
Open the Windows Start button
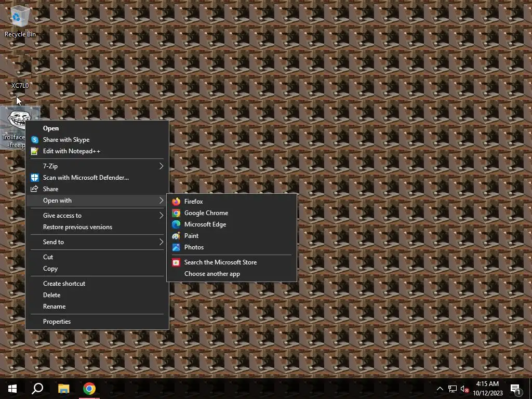click(12, 389)
